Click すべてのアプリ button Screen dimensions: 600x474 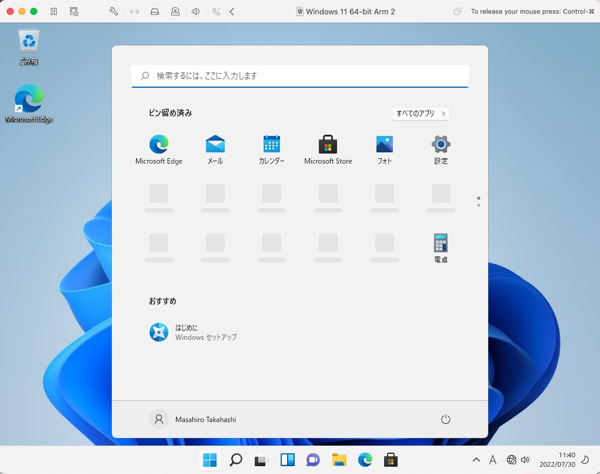421,113
